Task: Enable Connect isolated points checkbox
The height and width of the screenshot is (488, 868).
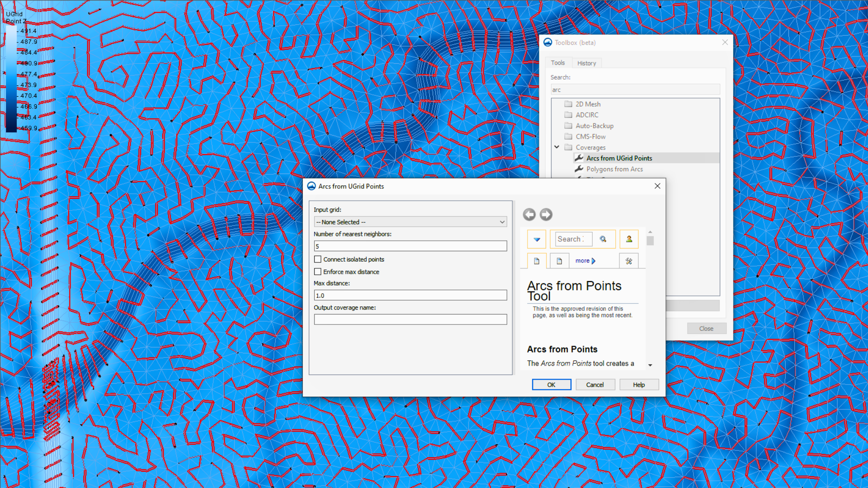Action: point(318,259)
